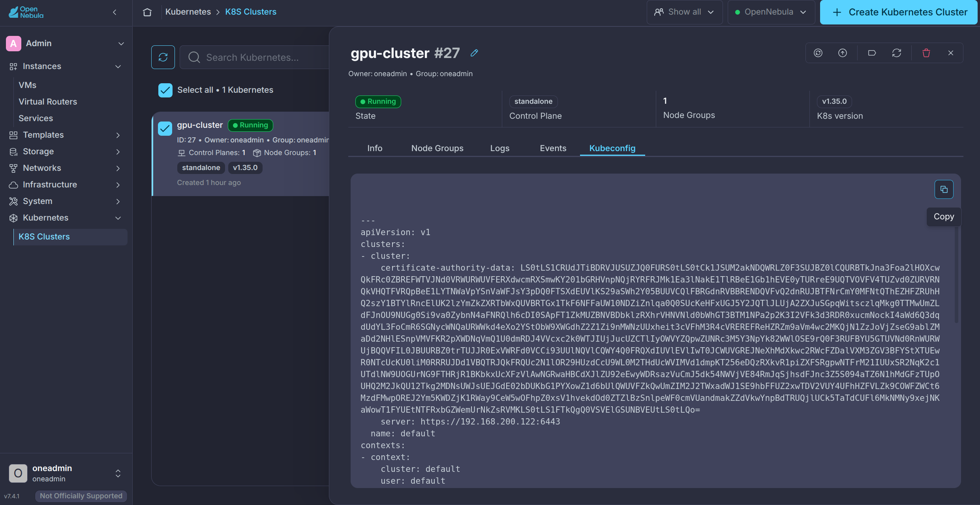Collapse the Instances menu section
Viewport: 980px width, 505px height.
coord(118,66)
